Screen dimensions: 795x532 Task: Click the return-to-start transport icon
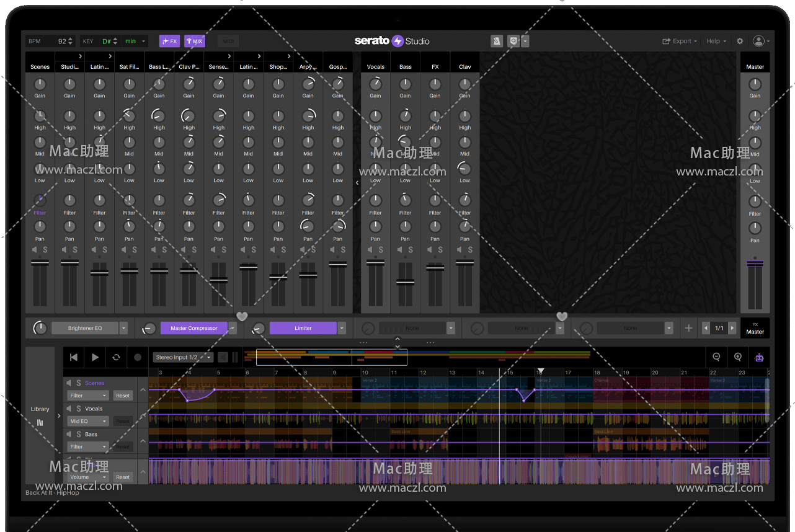74,357
